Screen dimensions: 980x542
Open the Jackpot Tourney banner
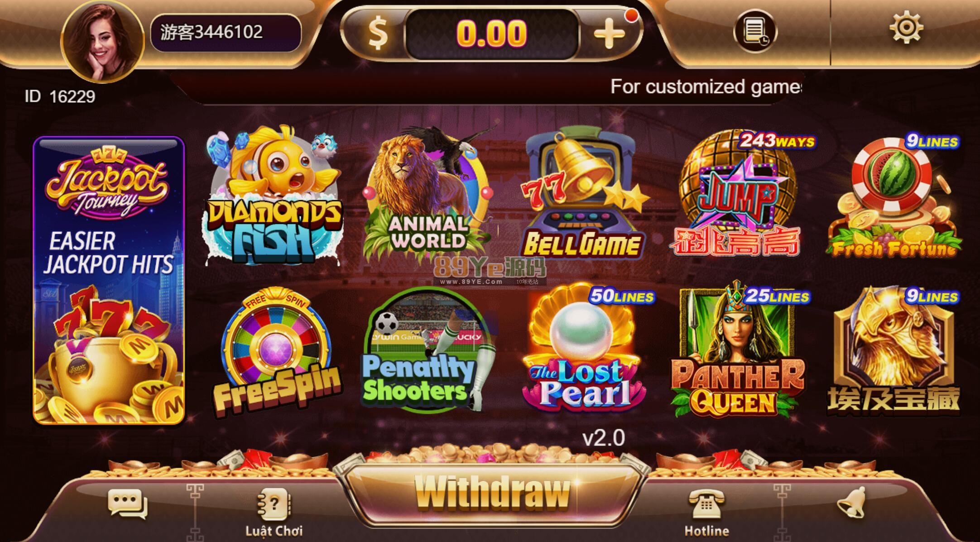tap(109, 280)
